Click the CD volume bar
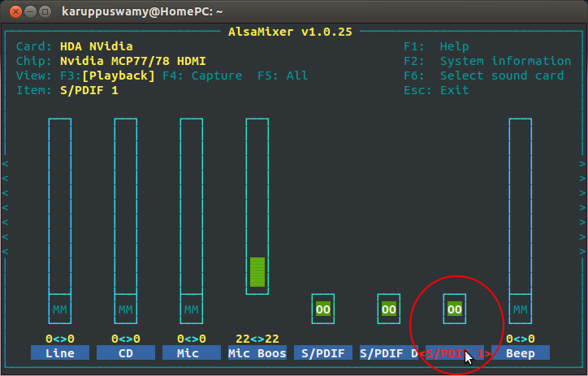The height and width of the screenshot is (376, 588). coord(126,206)
